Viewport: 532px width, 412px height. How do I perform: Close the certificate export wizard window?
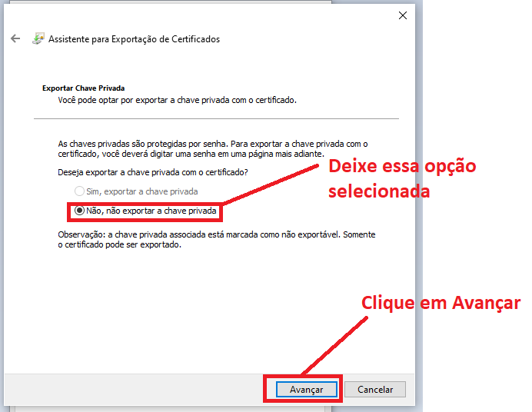(x=402, y=15)
